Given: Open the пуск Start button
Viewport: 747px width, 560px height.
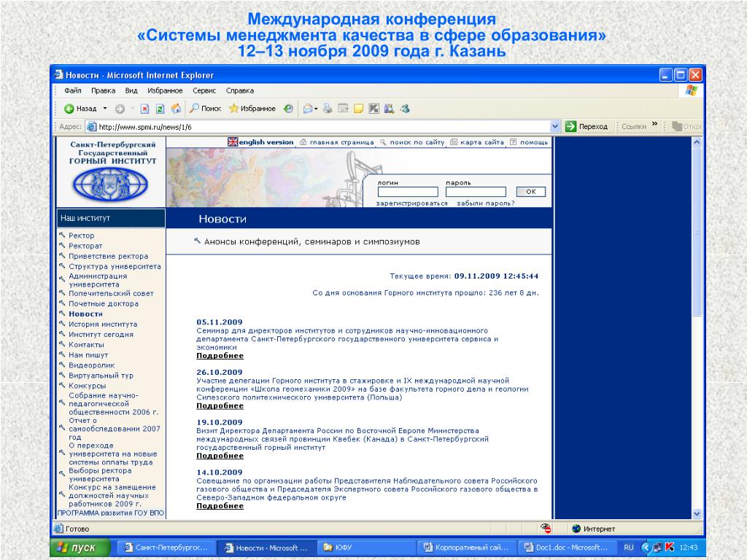Looking at the screenshot, I should point(80,548).
